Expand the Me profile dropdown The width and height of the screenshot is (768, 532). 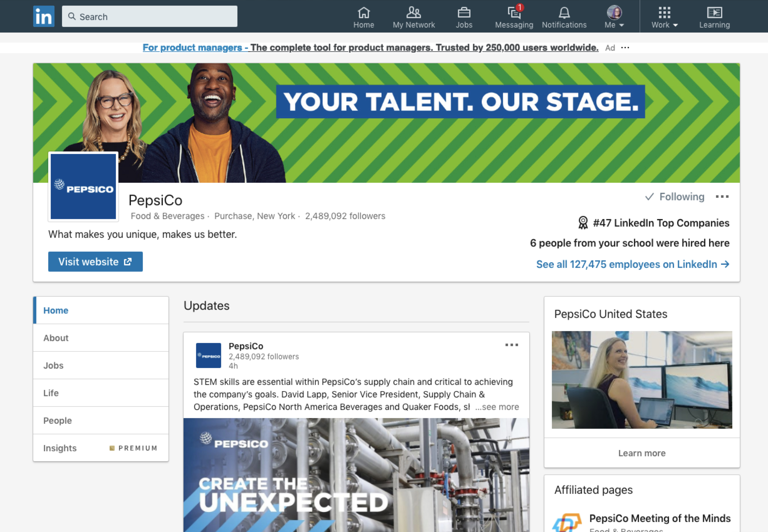(614, 17)
